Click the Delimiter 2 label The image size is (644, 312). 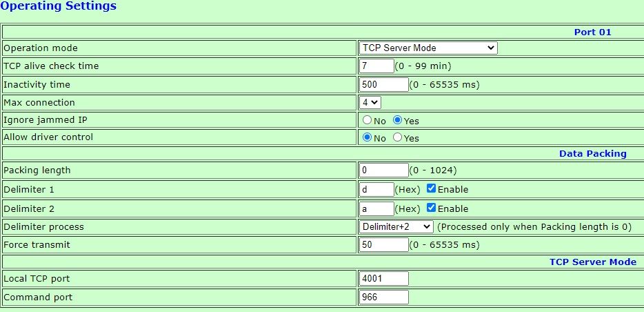[29, 209]
